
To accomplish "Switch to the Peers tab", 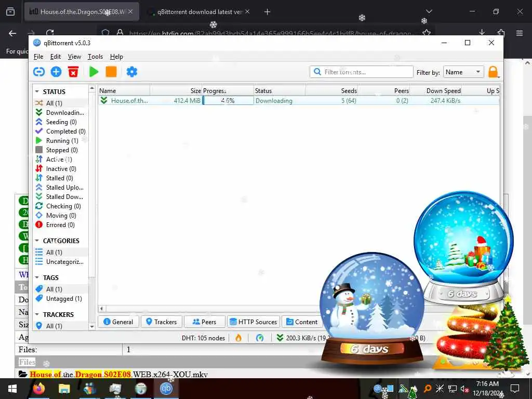I will 205,322.
